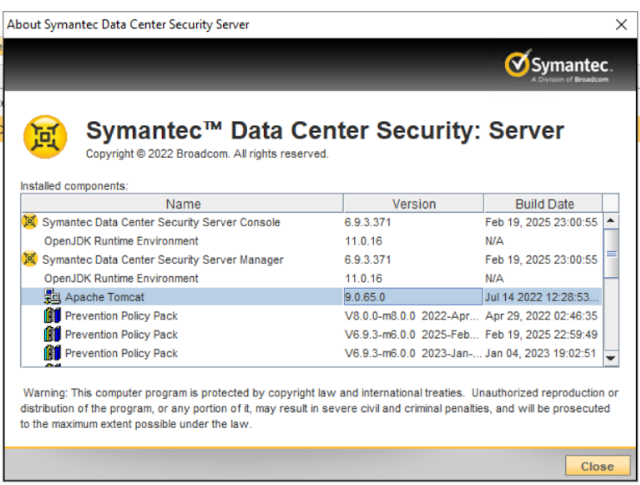Click the scrollbar down arrow

pyautogui.click(x=611, y=358)
